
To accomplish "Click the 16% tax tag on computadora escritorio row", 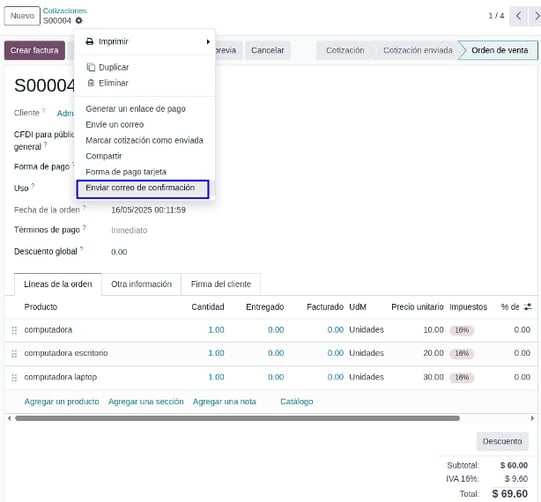I will coord(462,354).
